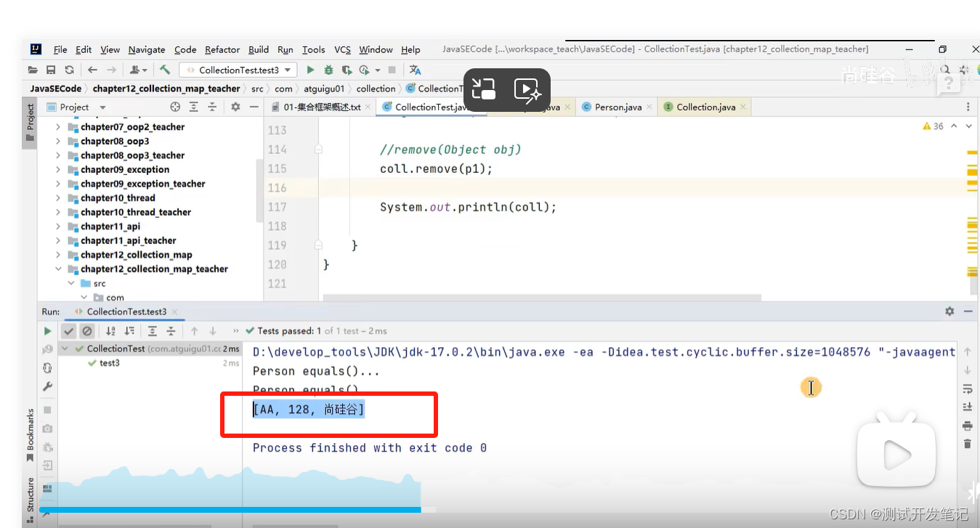Screen dimensions: 980x528
Task: Click chapter12_collection_map_teacher in the breadcrumb
Action: pos(166,89)
